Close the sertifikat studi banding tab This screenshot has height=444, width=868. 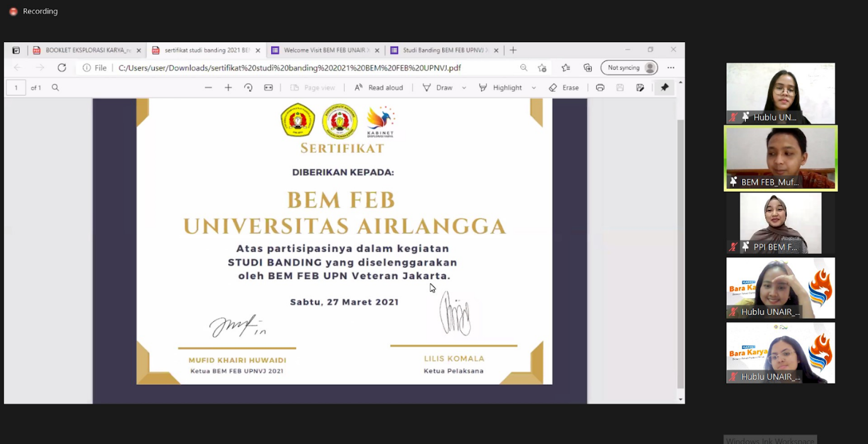click(258, 50)
